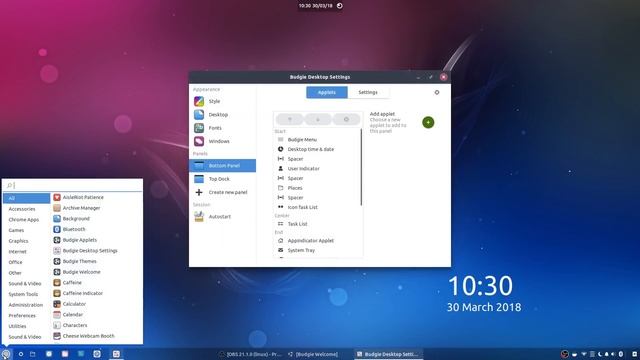Click Budgie menu button on bottom panel

pyautogui.click(x=6, y=354)
